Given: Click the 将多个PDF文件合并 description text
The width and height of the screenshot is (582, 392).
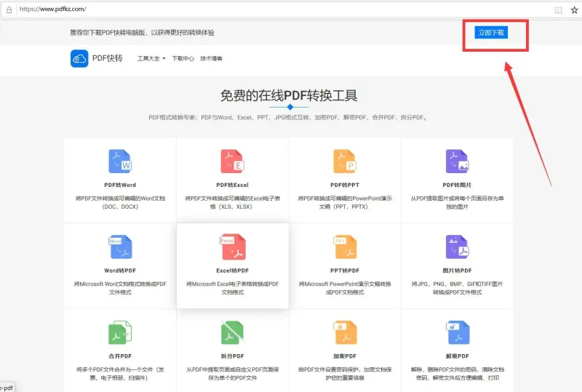Looking at the screenshot, I should [x=120, y=374].
